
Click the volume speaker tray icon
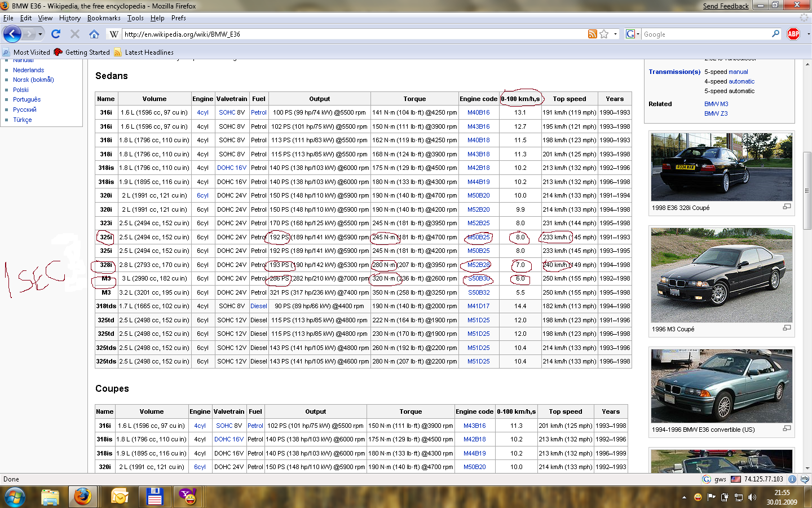[x=752, y=497]
